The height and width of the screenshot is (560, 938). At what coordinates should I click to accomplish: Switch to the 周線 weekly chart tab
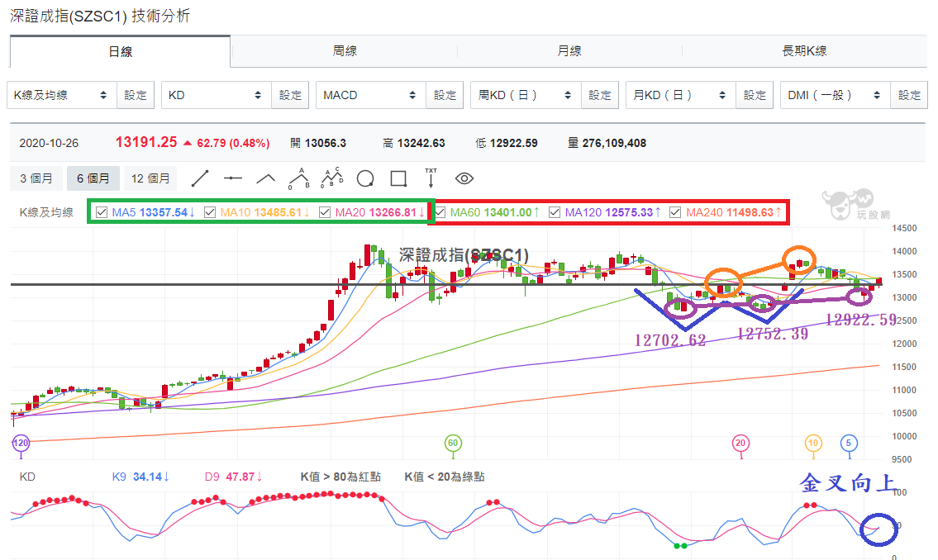(x=345, y=51)
